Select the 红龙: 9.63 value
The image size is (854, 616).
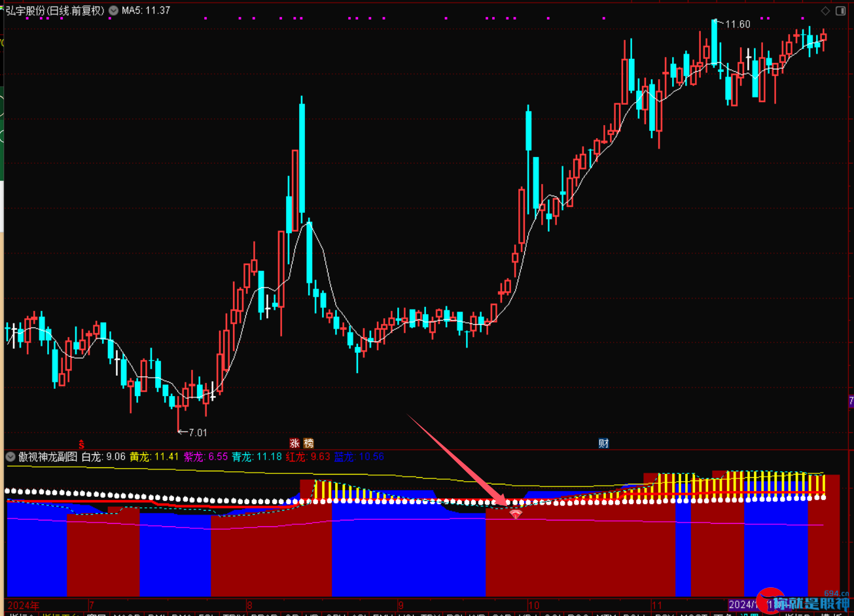point(308,457)
